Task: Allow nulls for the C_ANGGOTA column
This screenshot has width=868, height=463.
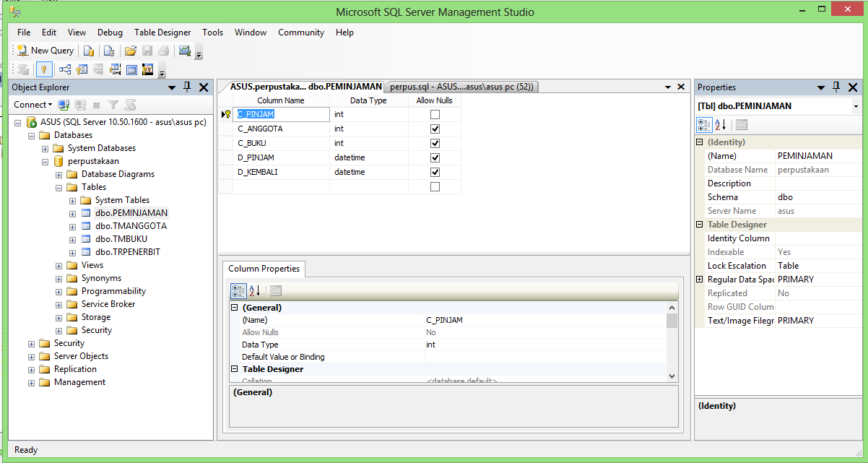Action: (435, 129)
